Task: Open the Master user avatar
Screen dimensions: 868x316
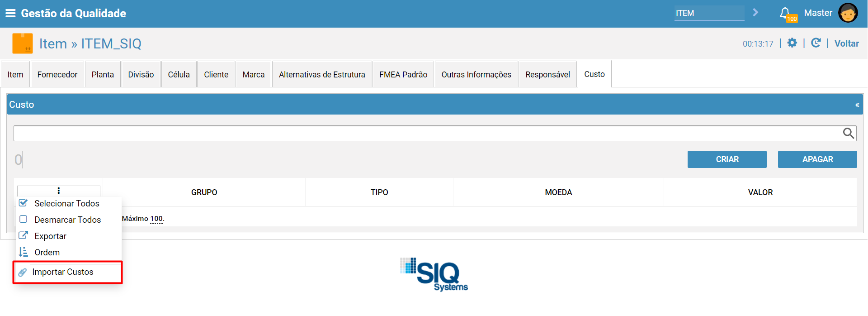Action: click(848, 13)
